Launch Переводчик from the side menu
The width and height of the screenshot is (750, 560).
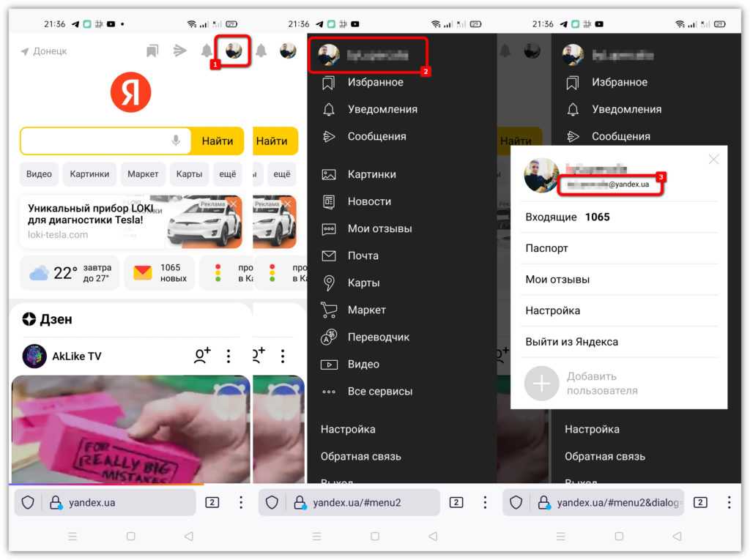378,337
